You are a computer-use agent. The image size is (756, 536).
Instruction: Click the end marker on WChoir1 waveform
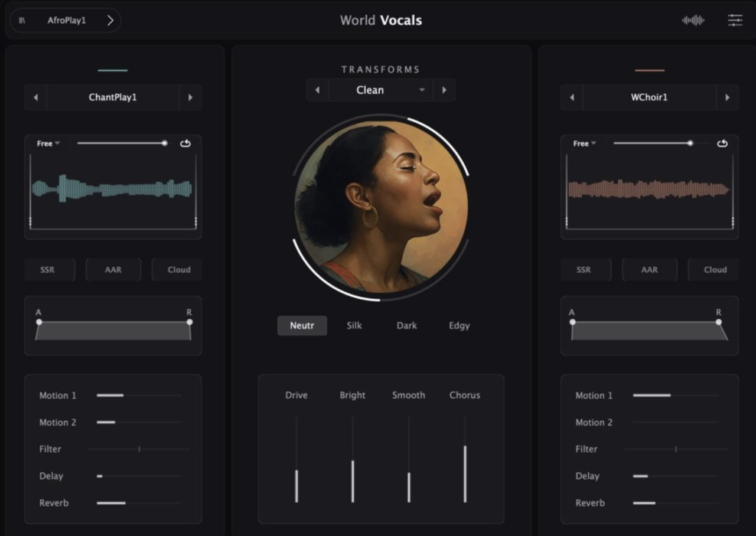click(x=733, y=223)
